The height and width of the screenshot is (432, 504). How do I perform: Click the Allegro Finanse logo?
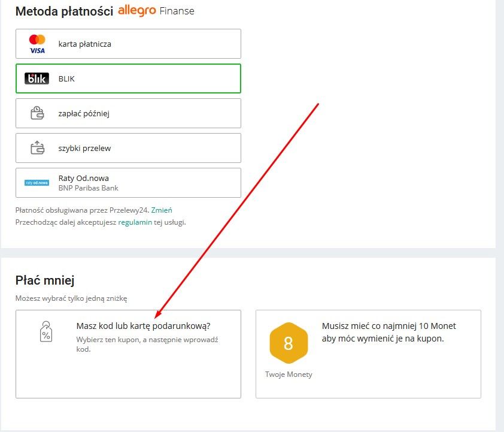click(156, 11)
